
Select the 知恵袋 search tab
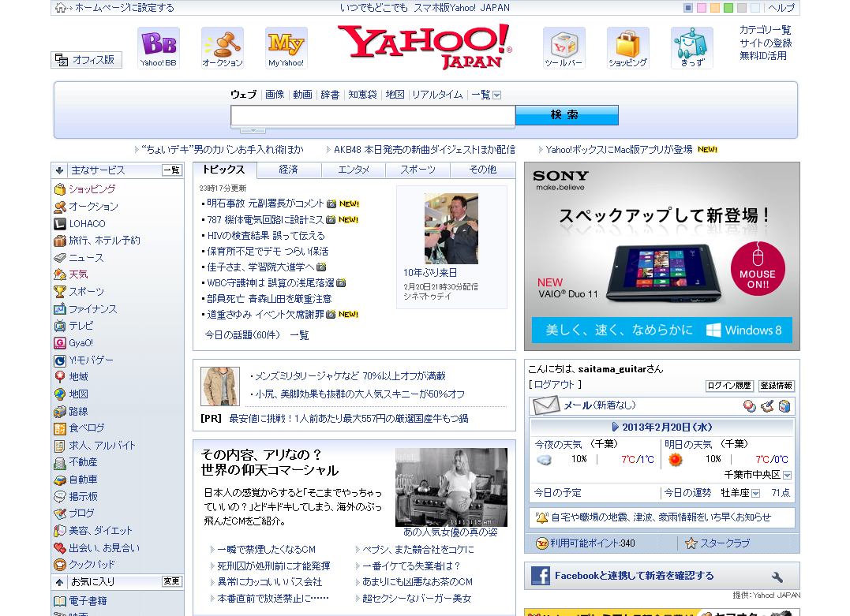(362, 95)
